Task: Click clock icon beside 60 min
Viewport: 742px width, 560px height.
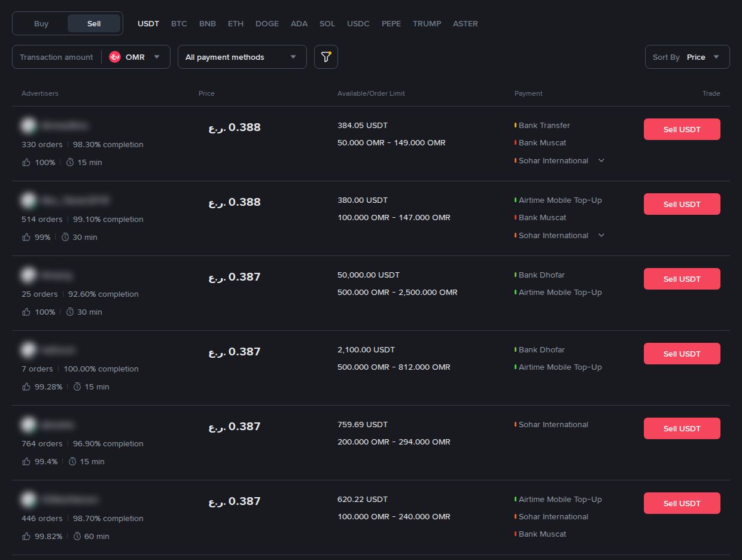Action: point(77,536)
